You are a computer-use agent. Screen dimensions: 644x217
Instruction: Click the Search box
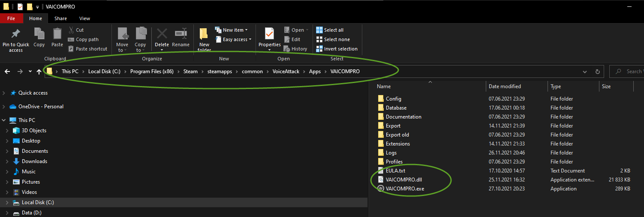[x=626, y=71]
